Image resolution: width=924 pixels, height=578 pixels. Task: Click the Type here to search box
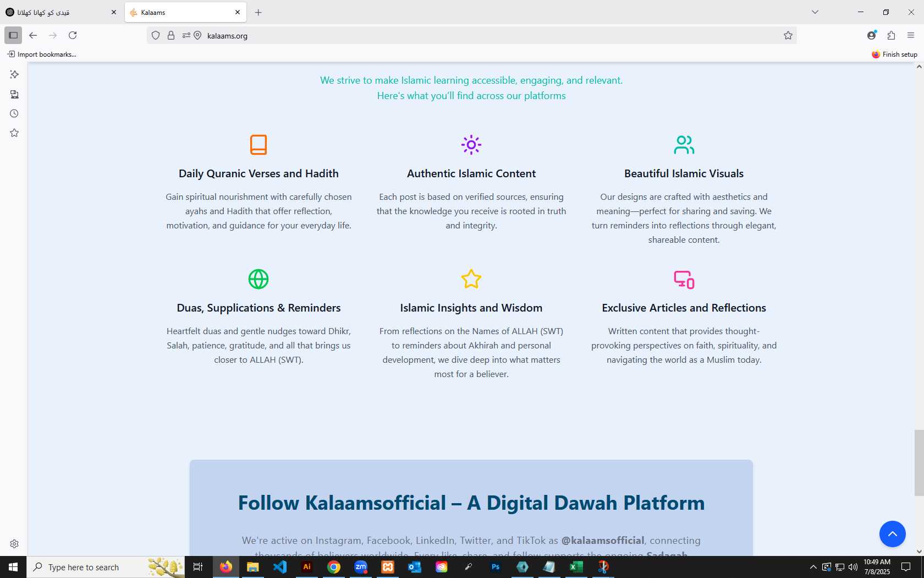pyautogui.click(x=106, y=567)
